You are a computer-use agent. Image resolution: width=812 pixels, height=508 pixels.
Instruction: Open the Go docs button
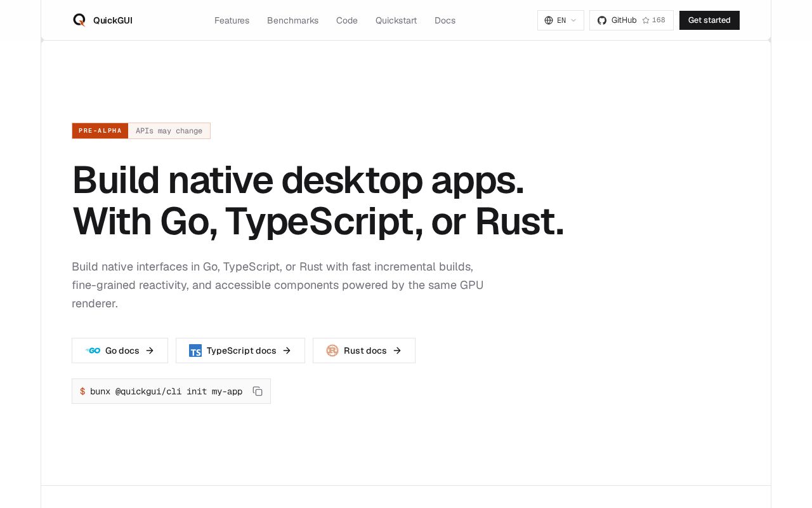(x=120, y=351)
